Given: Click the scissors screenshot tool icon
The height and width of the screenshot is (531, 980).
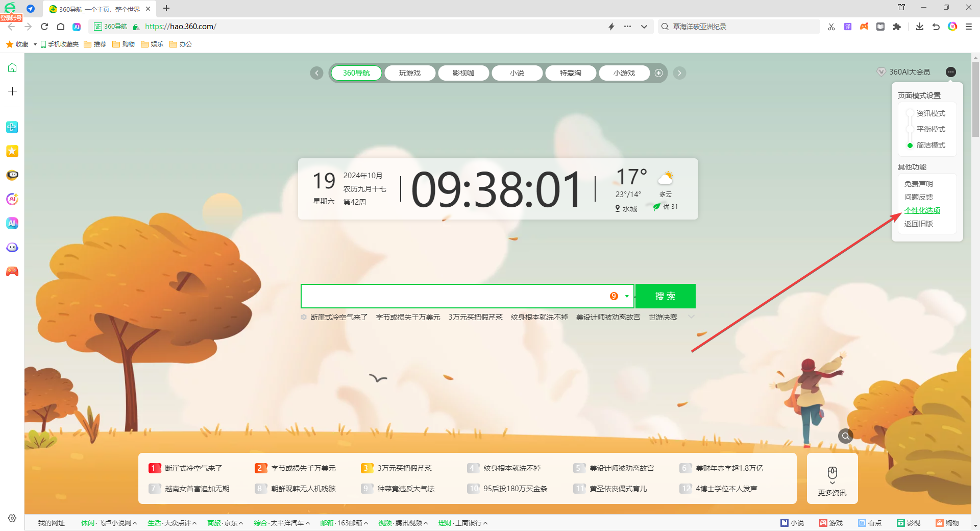Looking at the screenshot, I should (831, 27).
